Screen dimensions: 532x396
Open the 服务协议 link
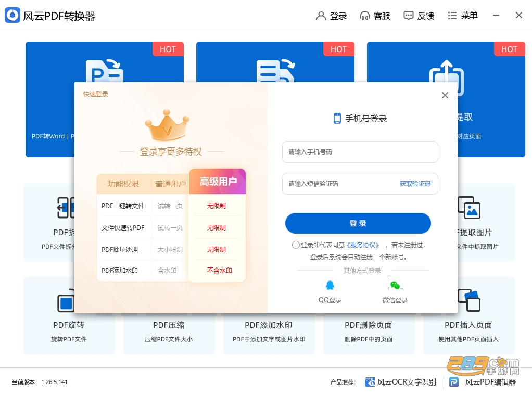click(x=363, y=245)
